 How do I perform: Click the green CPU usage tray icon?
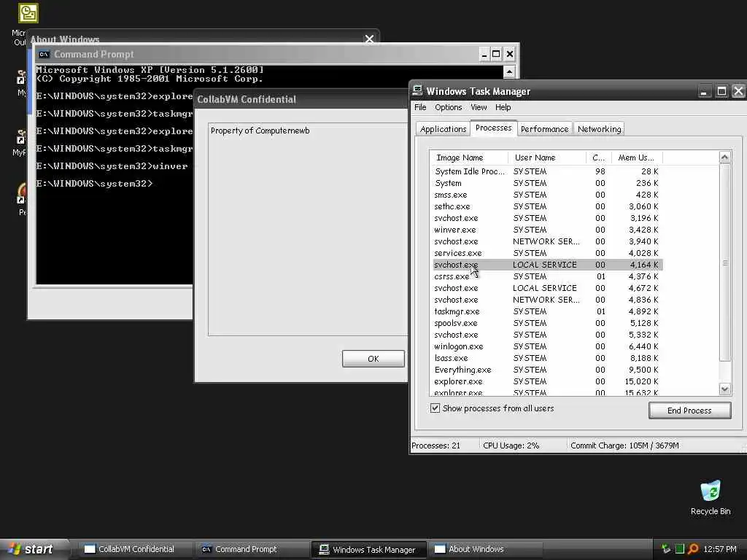click(680, 549)
